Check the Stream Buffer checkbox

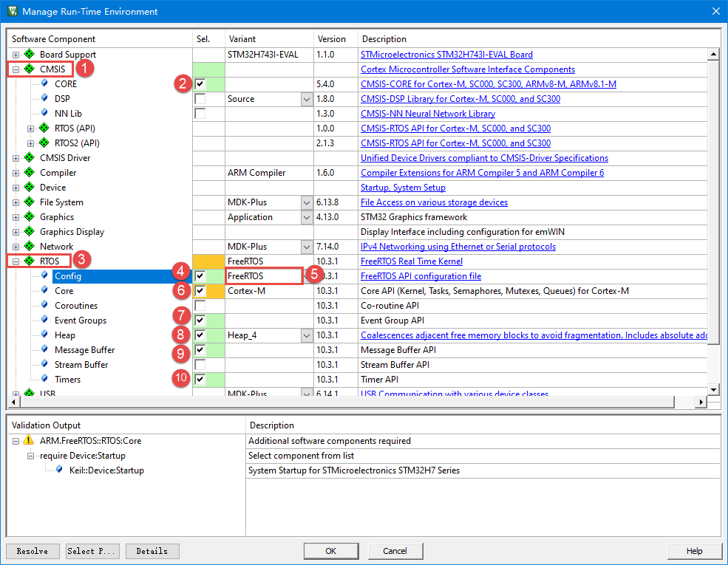click(199, 364)
